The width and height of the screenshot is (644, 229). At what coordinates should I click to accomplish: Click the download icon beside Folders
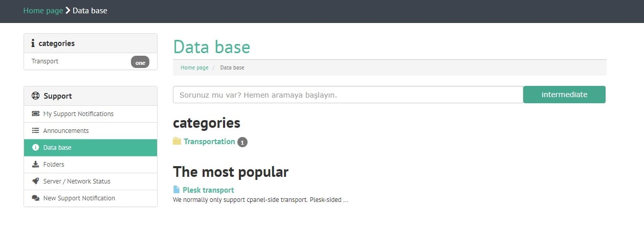tap(35, 164)
